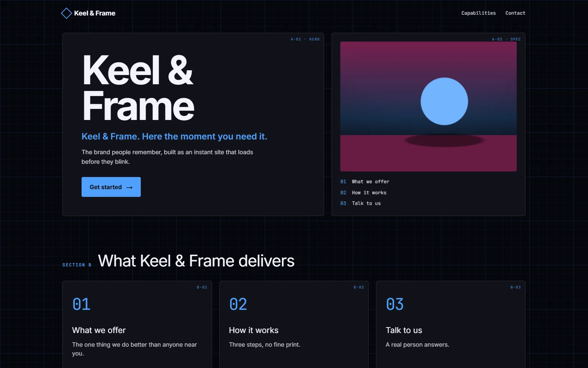Click the diamond logo icon in header

[x=66, y=13]
